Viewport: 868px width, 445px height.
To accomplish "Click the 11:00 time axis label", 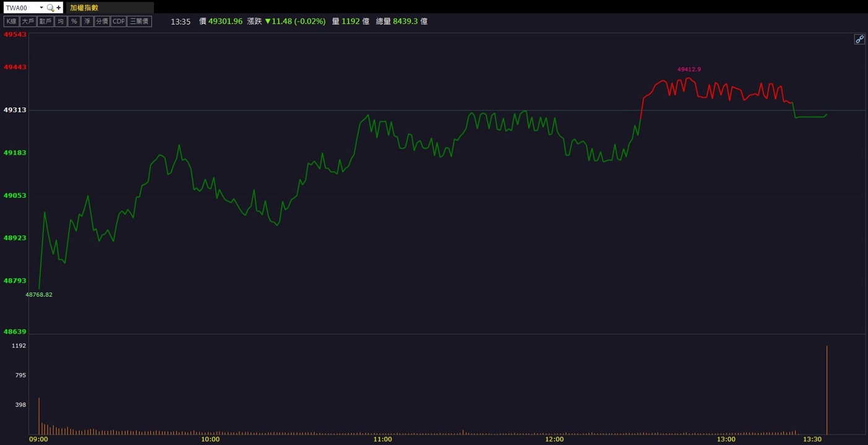I will 382,439.
